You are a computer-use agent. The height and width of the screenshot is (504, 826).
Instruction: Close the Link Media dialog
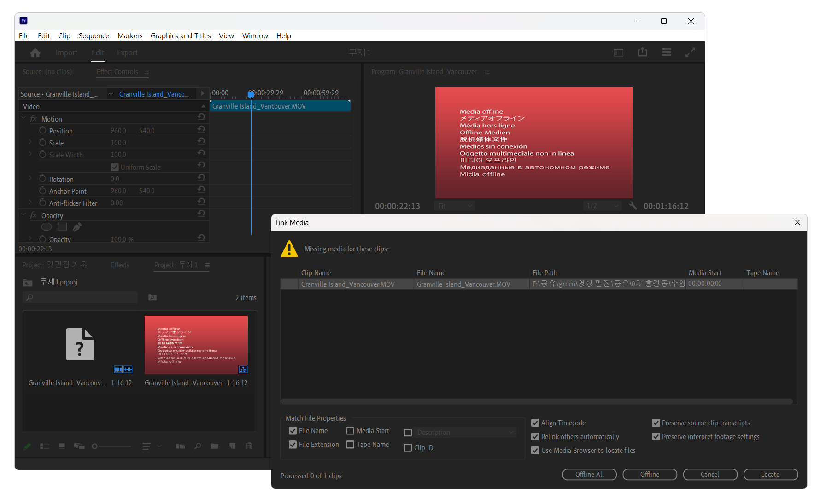pos(797,222)
